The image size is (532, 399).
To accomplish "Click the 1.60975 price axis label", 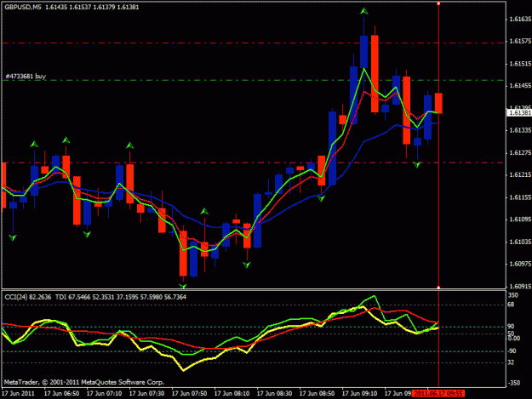I will [520, 264].
